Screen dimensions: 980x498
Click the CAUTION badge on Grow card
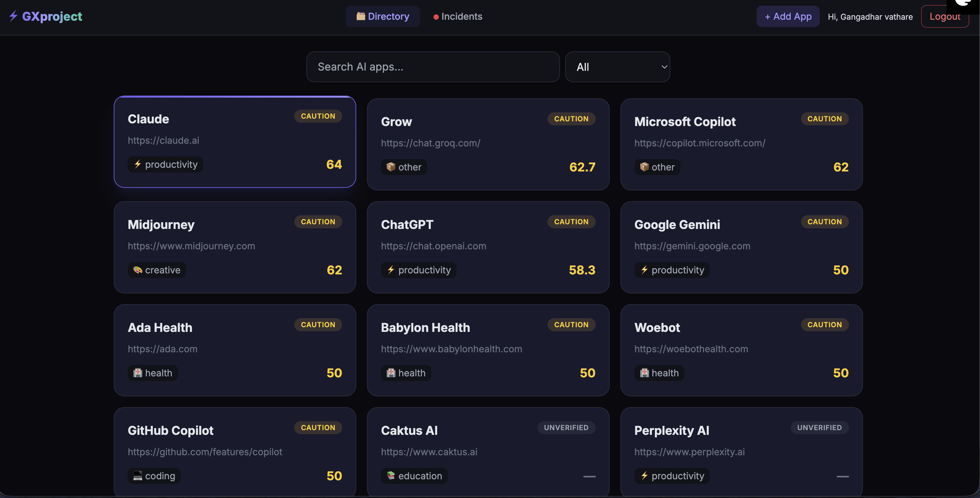coord(571,119)
